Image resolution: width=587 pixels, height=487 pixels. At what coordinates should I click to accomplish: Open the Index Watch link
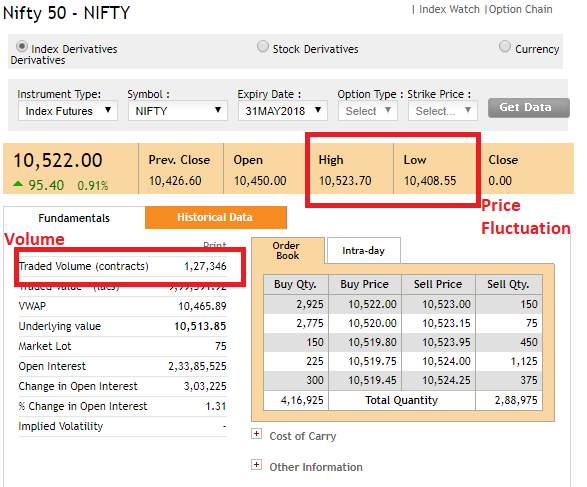tap(449, 9)
